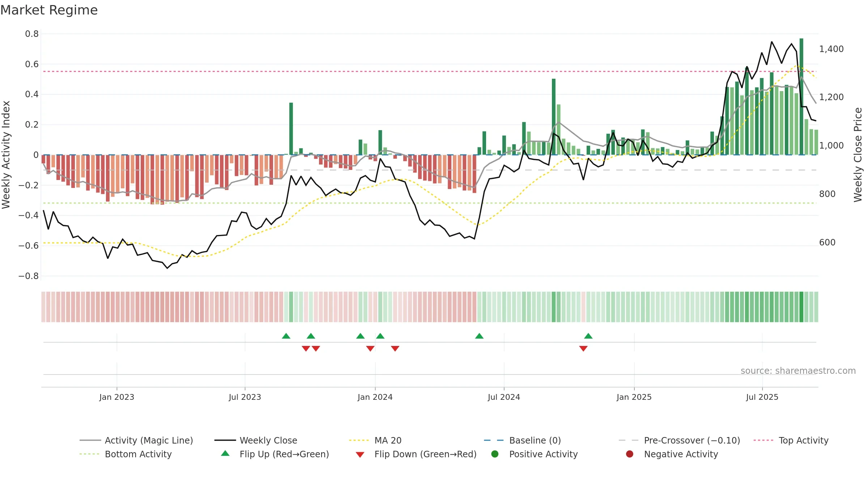Click the last red flip-down triangle marker
This screenshot has height=488, width=868.
(x=583, y=348)
